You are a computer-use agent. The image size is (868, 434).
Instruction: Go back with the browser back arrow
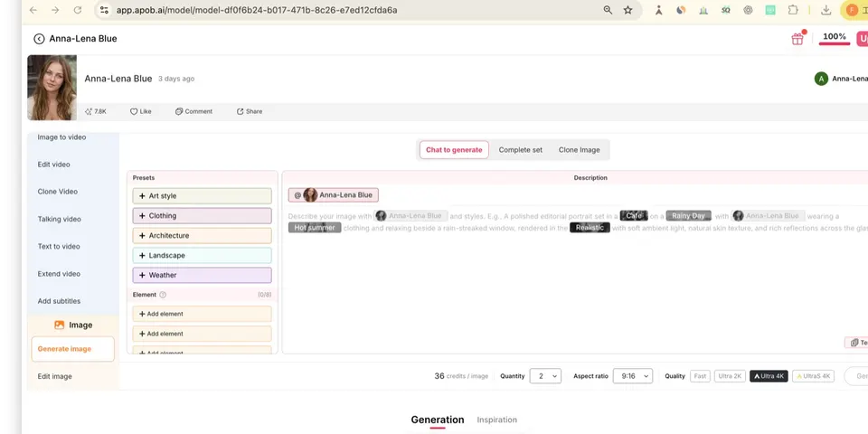(33, 10)
